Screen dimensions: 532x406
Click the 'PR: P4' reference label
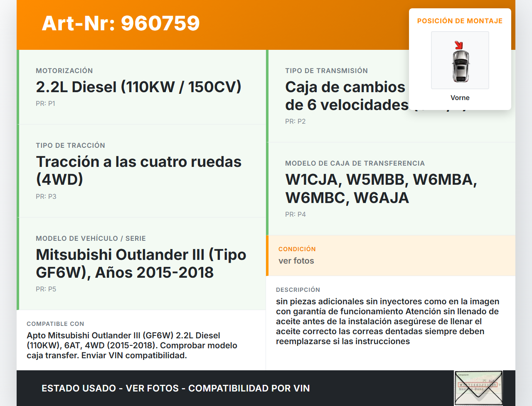[x=295, y=214]
